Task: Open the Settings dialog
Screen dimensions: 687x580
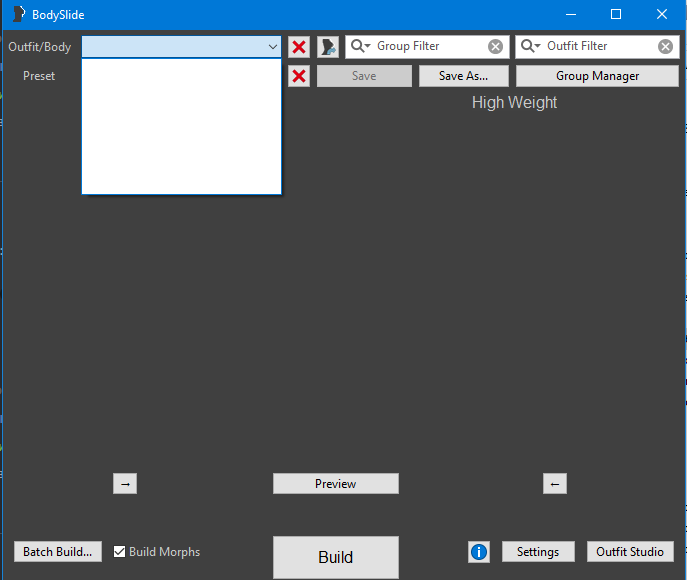Action: click(x=538, y=552)
